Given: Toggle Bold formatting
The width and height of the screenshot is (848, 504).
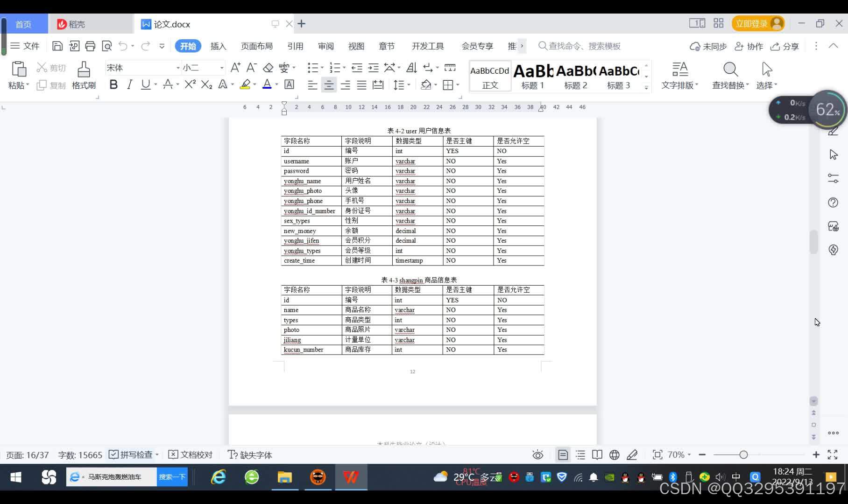Looking at the screenshot, I should [113, 84].
